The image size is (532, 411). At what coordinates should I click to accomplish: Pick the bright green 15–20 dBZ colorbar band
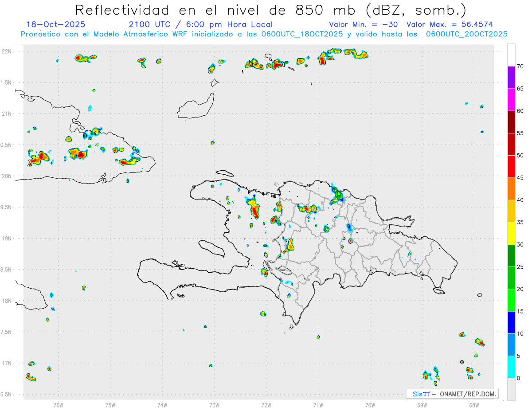tap(511, 300)
